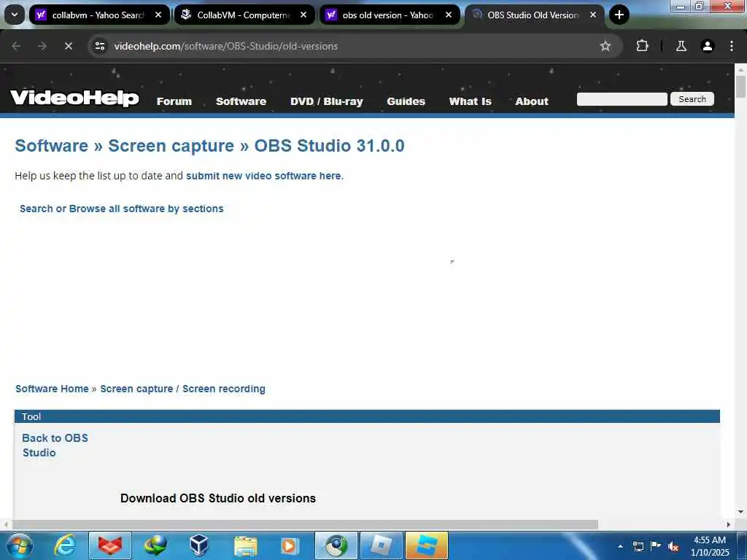Stop loading the page
Screen dimensions: 747x560
[68, 46]
